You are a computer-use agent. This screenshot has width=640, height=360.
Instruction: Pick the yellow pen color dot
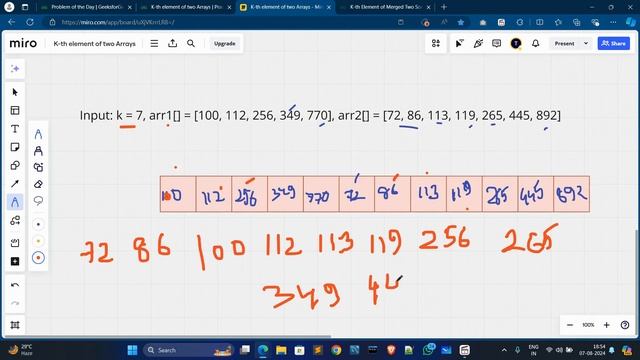(x=38, y=241)
